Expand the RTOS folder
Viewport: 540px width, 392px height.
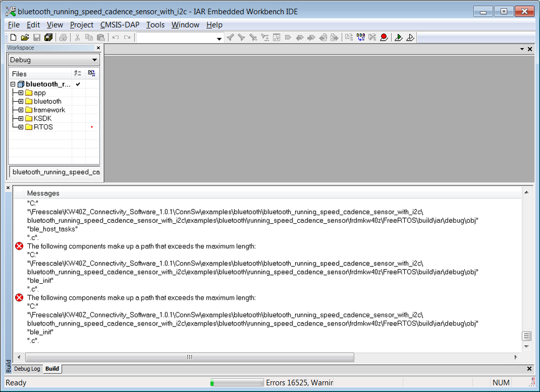(x=21, y=127)
